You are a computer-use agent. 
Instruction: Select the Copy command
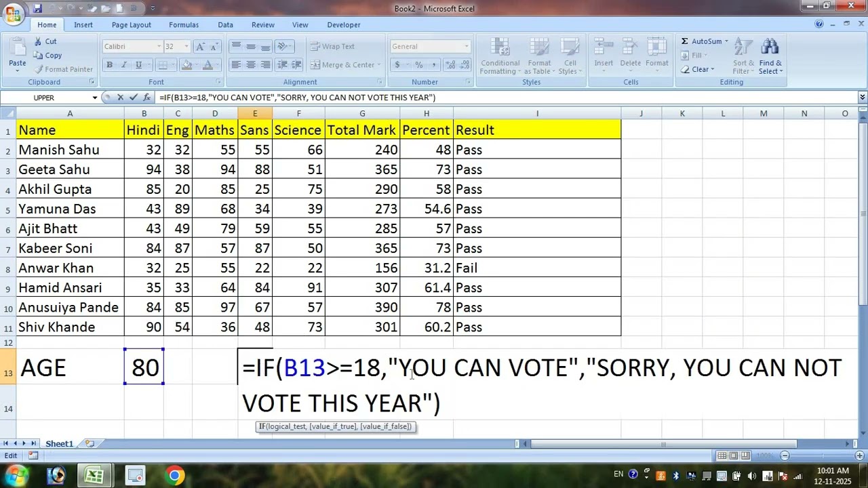point(47,56)
